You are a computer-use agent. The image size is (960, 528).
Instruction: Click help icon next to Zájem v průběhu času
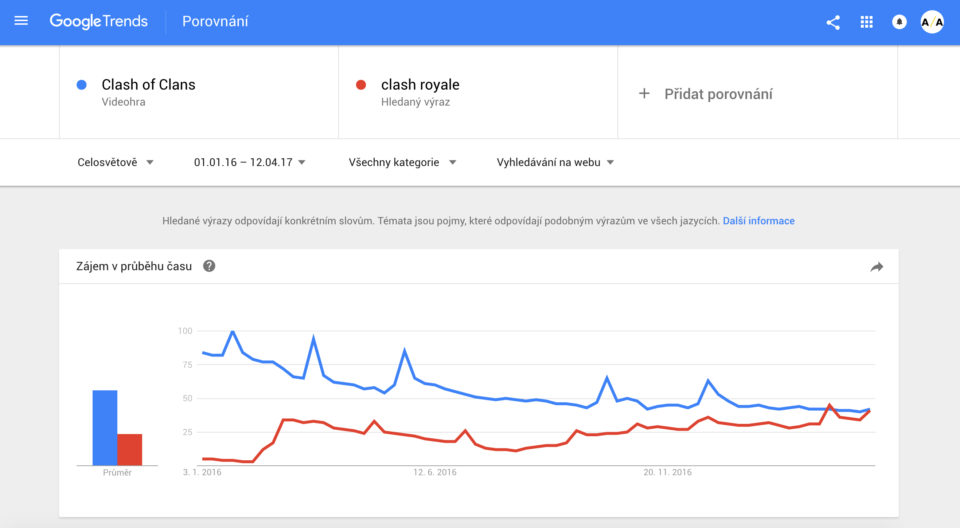tap(209, 266)
